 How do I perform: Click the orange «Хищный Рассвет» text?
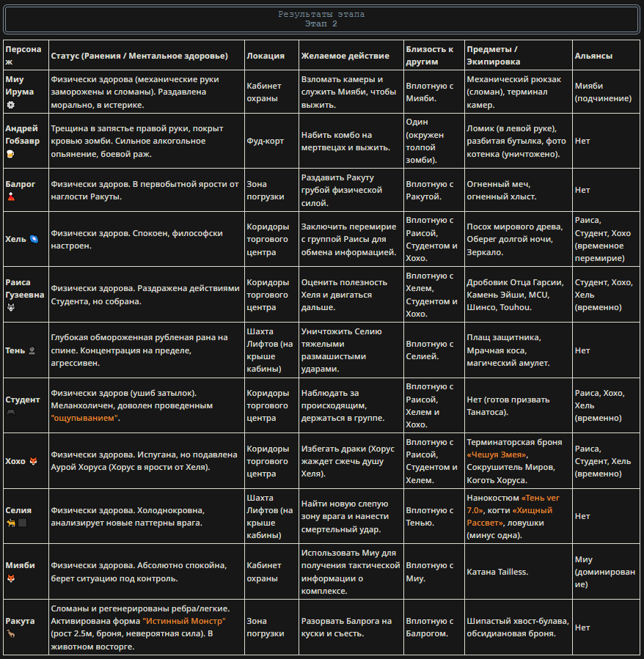(509, 517)
